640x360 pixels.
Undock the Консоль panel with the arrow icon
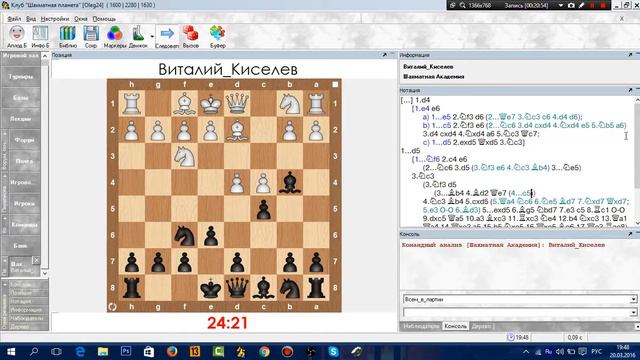(x=630, y=234)
